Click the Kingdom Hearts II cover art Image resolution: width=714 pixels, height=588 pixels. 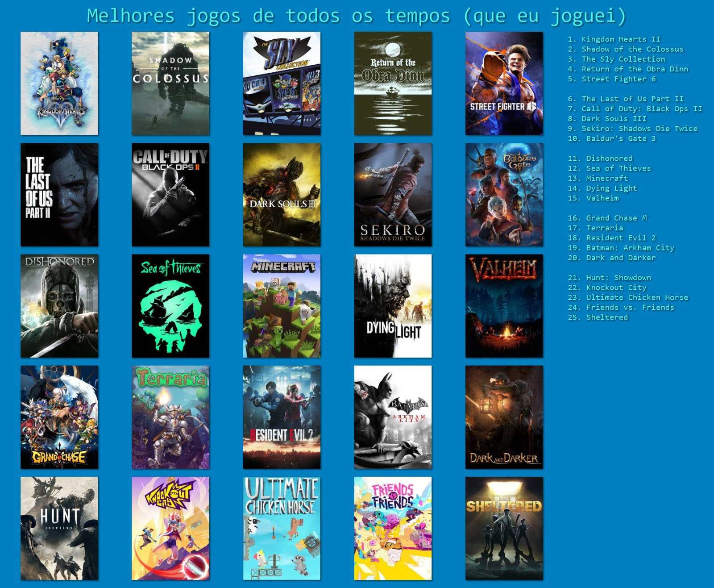coord(59,83)
